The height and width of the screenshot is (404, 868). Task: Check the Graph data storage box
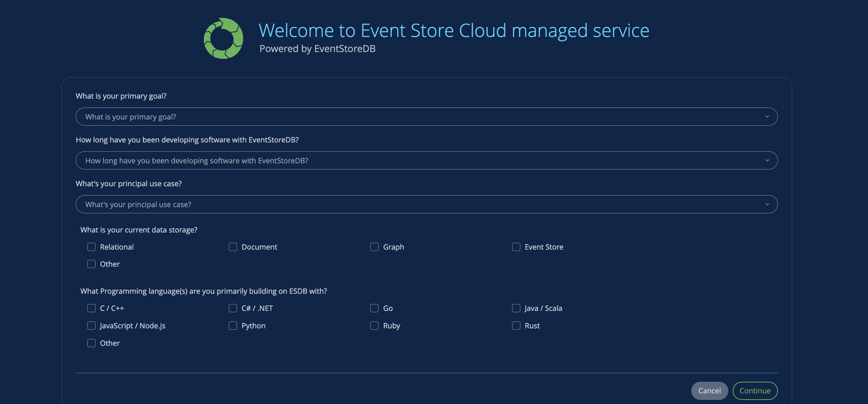click(x=374, y=247)
